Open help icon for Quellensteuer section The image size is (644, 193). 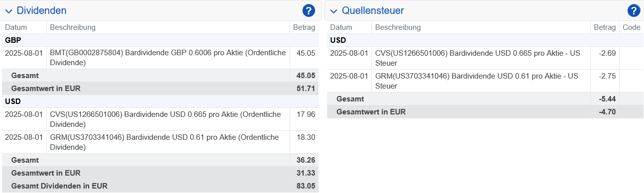(634, 10)
